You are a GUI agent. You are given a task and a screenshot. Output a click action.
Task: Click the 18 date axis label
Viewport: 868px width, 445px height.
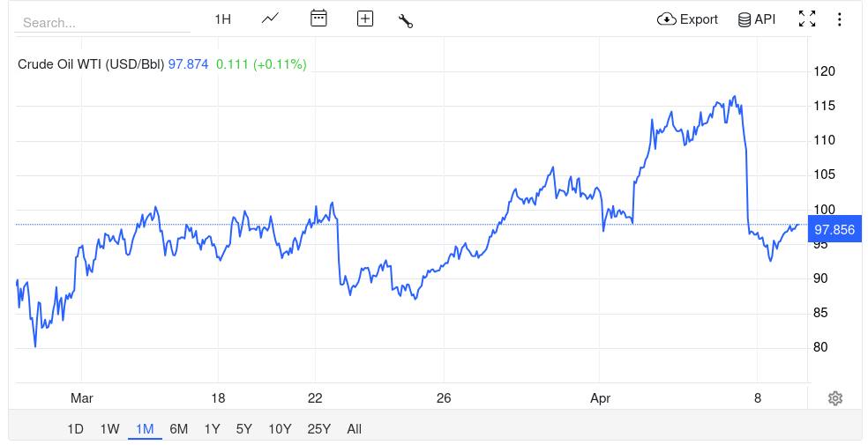tap(218, 398)
